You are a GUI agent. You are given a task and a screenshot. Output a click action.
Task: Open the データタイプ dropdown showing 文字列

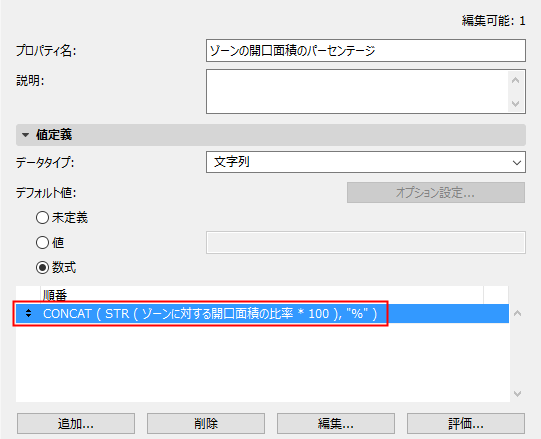tap(366, 162)
